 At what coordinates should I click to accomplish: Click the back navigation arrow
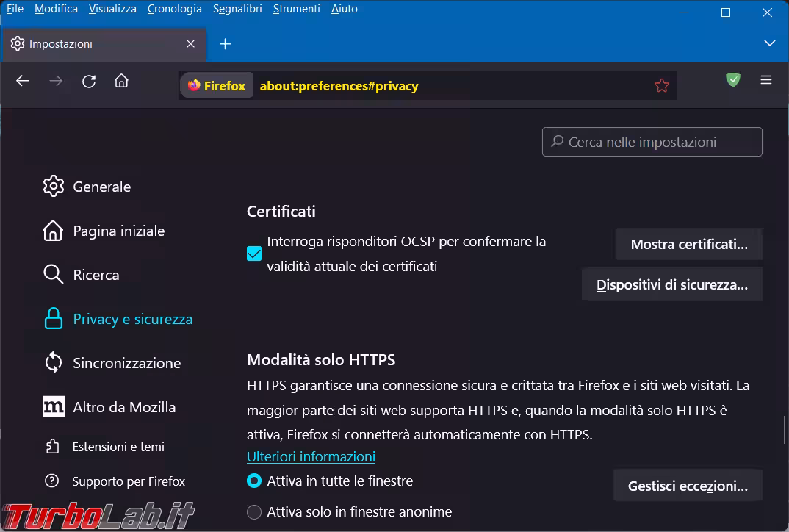point(23,82)
